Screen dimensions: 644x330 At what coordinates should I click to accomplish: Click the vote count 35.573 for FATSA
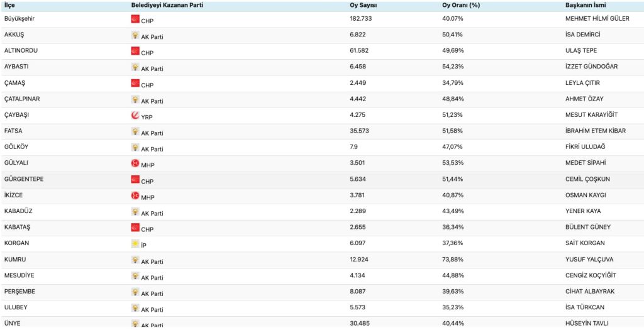coord(360,131)
